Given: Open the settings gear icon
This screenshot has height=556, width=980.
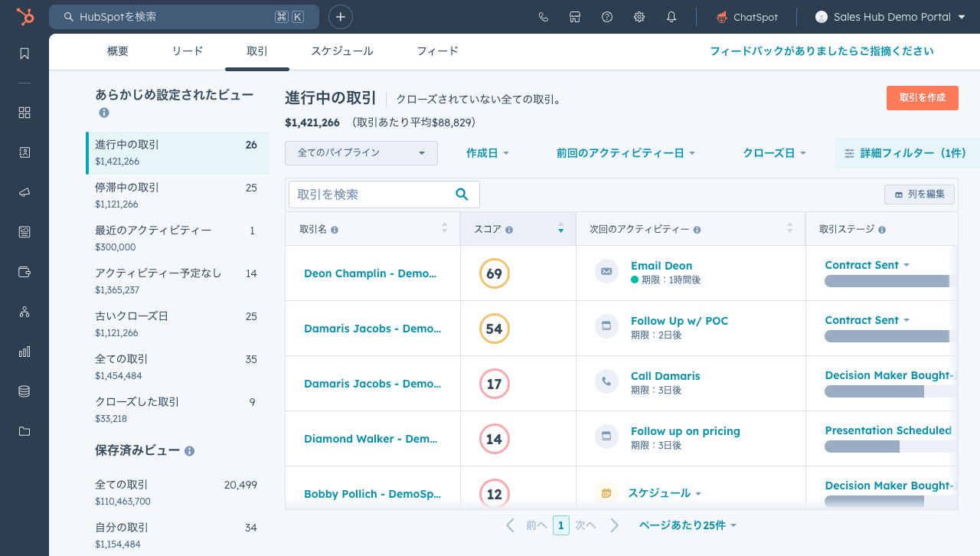Looking at the screenshot, I should pyautogui.click(x=639, y=17).
